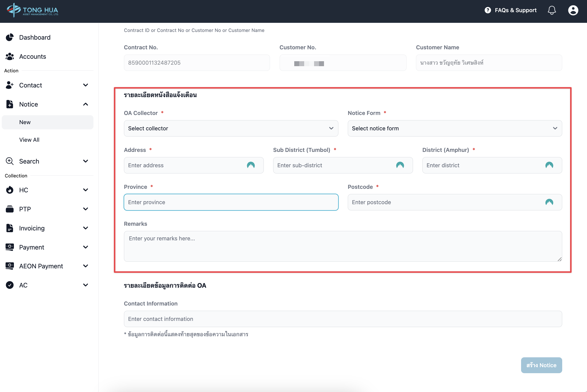Viewport: 587px width, 392px height.
Task: Open the OA Collector dropdown
Action: click(x=231, y=129)
